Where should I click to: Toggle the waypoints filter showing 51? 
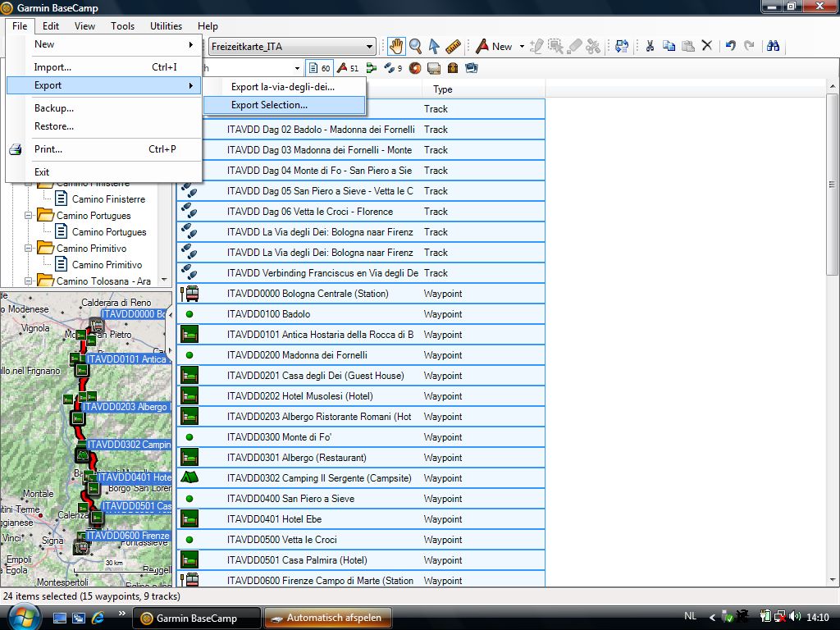click(348, 68)
